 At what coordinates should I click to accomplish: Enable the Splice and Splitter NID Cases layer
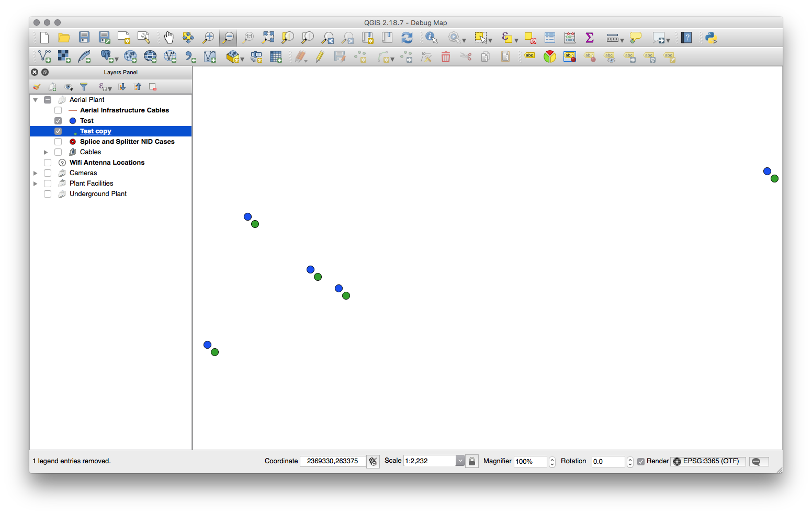(58, 141)
